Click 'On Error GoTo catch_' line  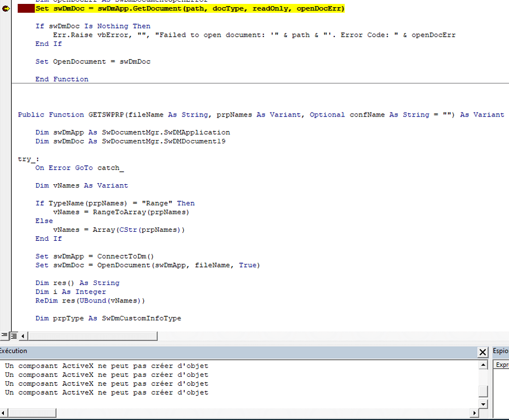tap(80, 168)
